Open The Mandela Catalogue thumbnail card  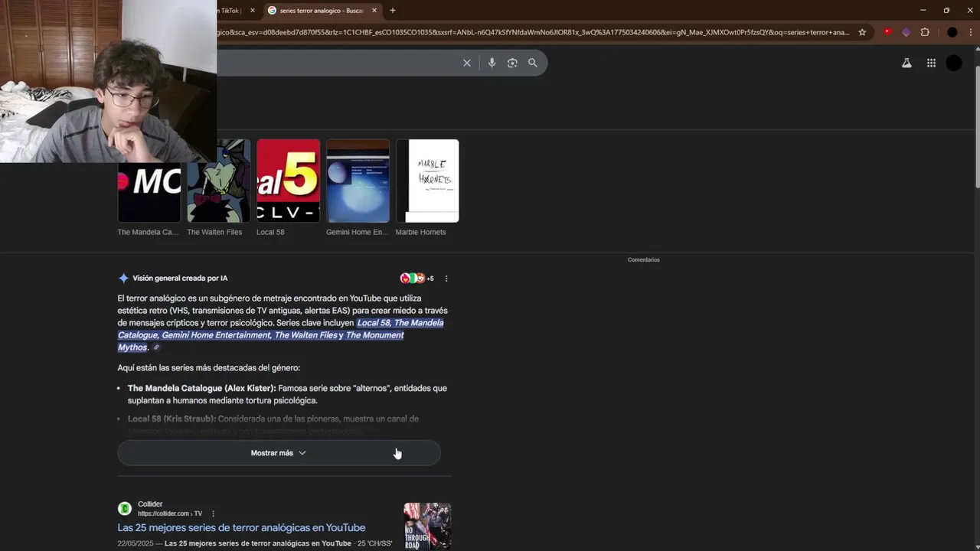149,187
